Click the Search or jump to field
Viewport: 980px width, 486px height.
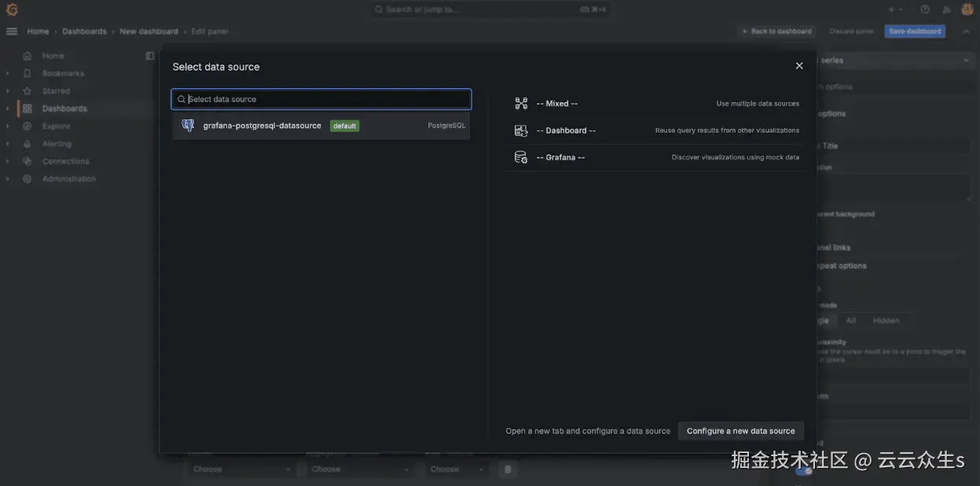490,9
